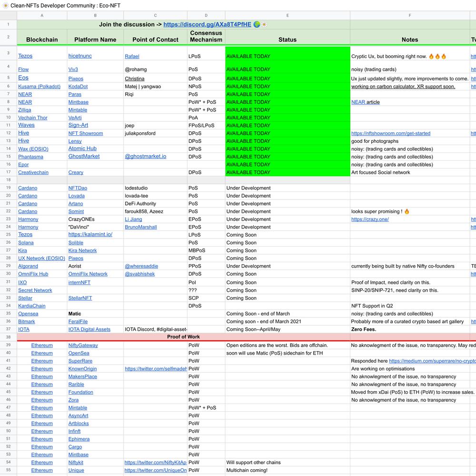Open the NiftyGateway platform link

pyautogui.click(x=83, y=346)
